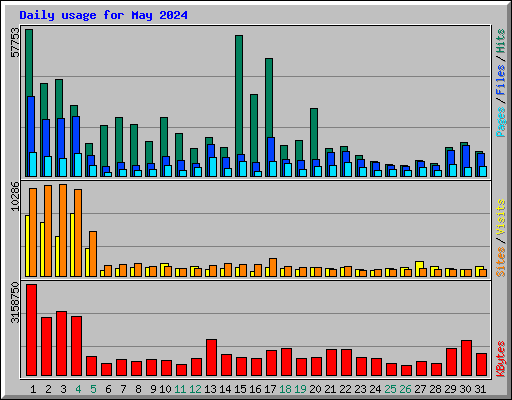512x400 pixels.
Task: Click the Files legend label
Action: point(501,79)
